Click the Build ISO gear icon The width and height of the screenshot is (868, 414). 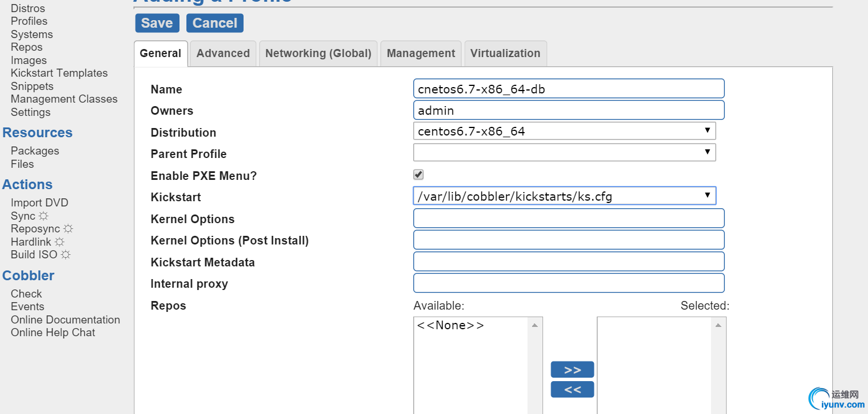(66, 255)
